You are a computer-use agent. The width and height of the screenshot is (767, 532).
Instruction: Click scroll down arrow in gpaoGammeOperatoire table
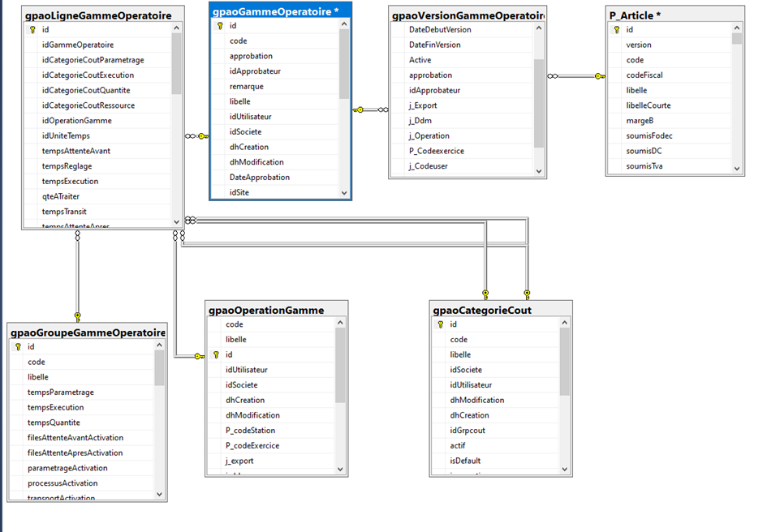pos(344,193)
